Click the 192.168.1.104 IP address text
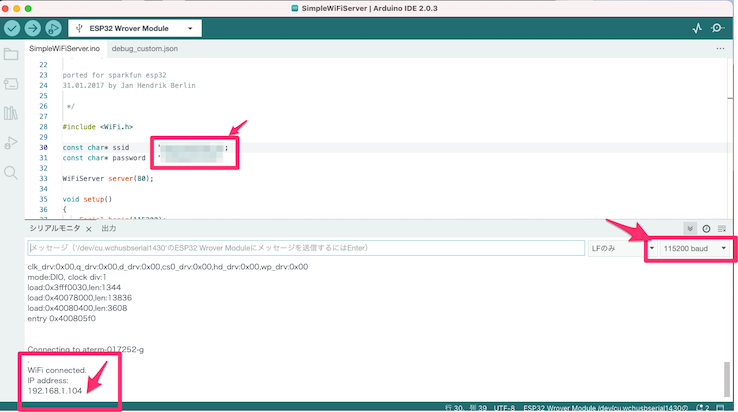Screen dimensions: 738x412 point(55,391)
